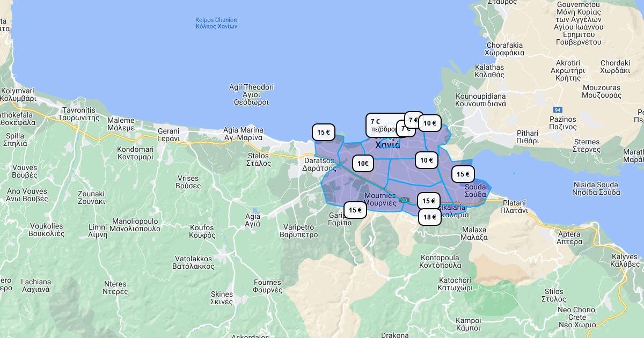
Task: Click the Nisida Souda island label
Action: pyautogui.click(x=595, y=188)
